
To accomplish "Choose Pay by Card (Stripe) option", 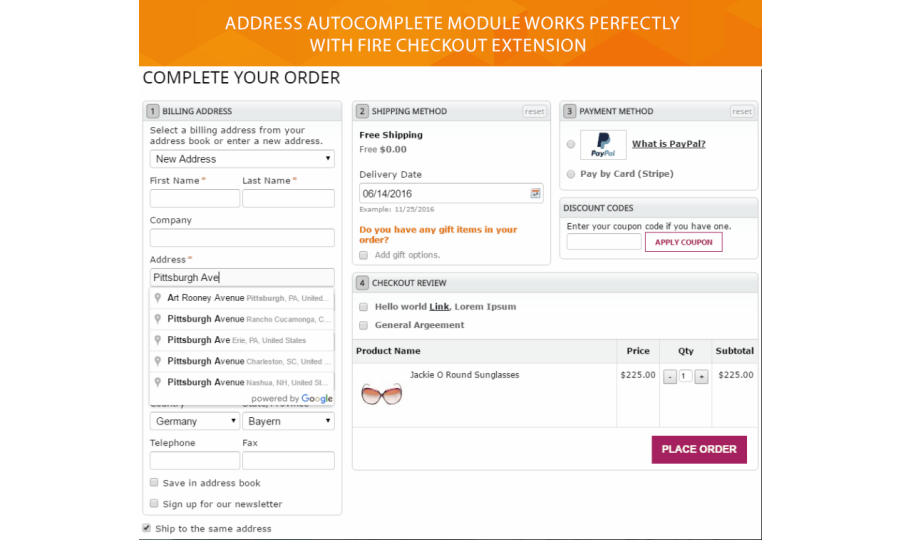I will 571,174.
